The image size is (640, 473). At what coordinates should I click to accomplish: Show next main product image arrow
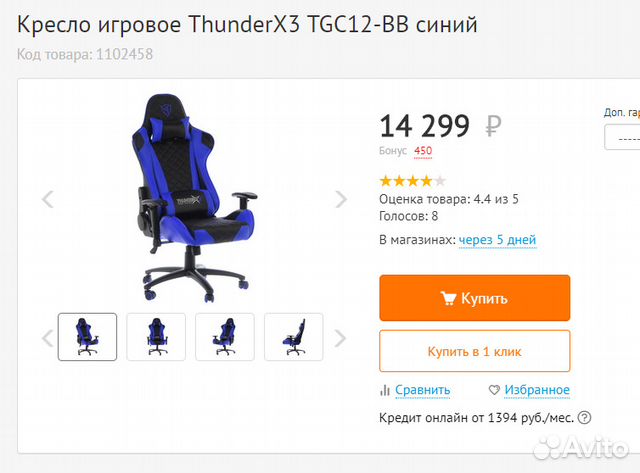[x=340, y=199]
